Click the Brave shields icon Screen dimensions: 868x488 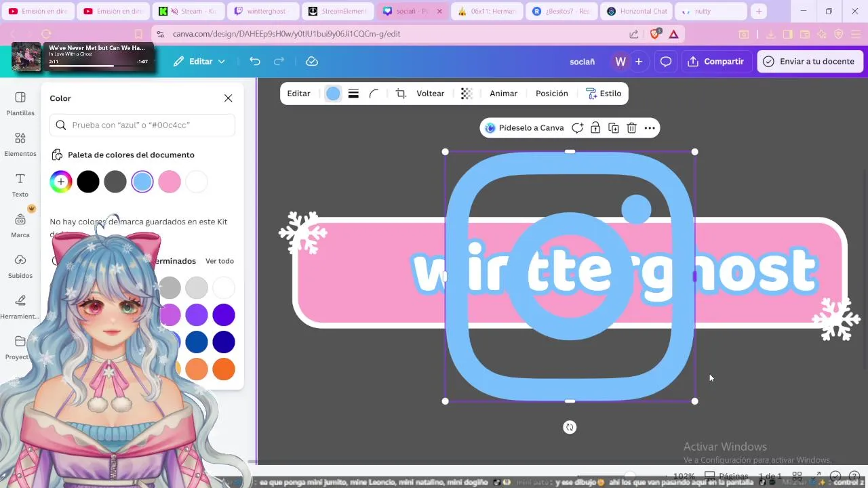655,33
